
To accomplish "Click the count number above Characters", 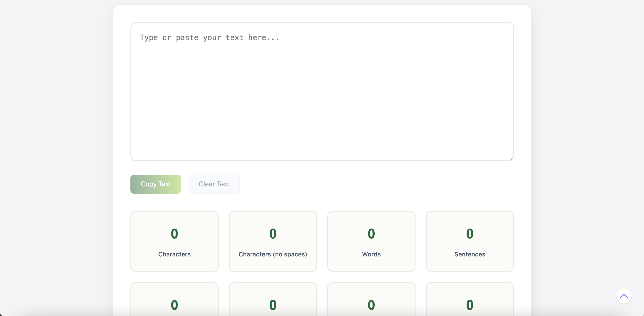I will click(174, 234).
